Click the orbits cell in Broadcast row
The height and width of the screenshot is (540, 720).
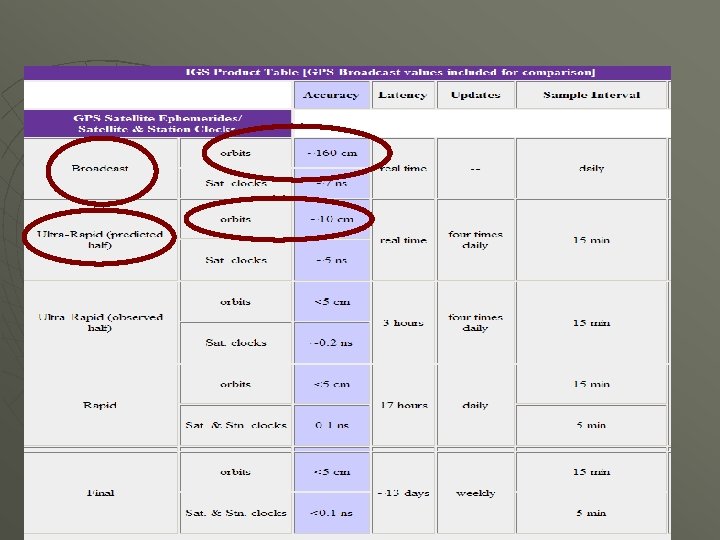[x=236, y=153]
